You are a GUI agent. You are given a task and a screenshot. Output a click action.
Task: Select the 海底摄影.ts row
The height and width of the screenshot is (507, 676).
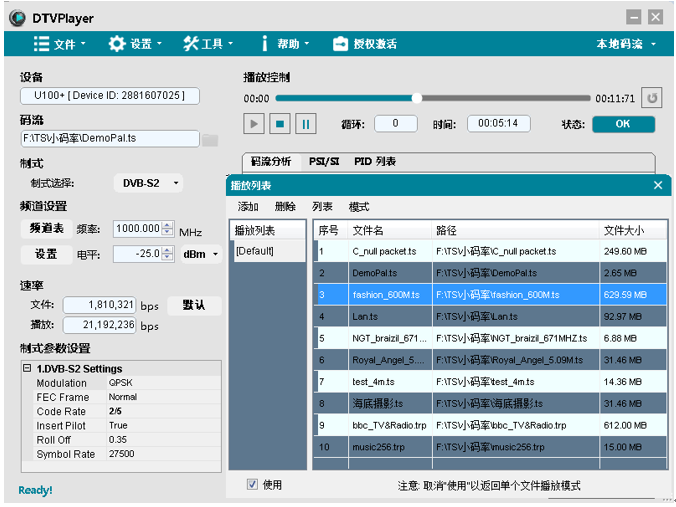coord(490,404)
